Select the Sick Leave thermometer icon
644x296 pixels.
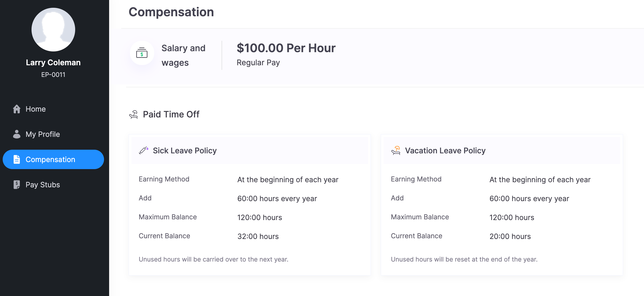pos(144,150)
